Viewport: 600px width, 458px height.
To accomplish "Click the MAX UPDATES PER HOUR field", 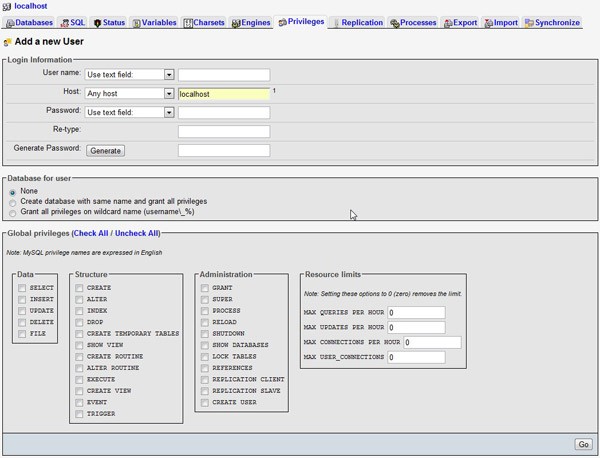I will click(416, 328).
